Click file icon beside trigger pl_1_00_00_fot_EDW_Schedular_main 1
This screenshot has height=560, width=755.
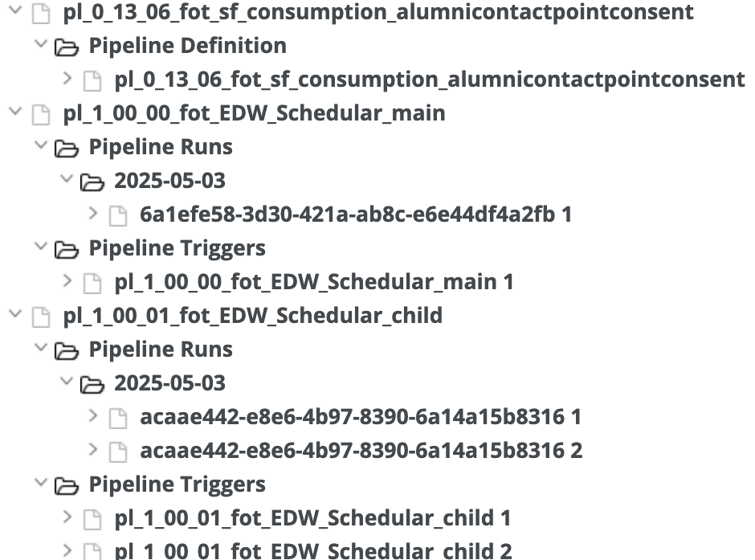click(x=92, y=283)
